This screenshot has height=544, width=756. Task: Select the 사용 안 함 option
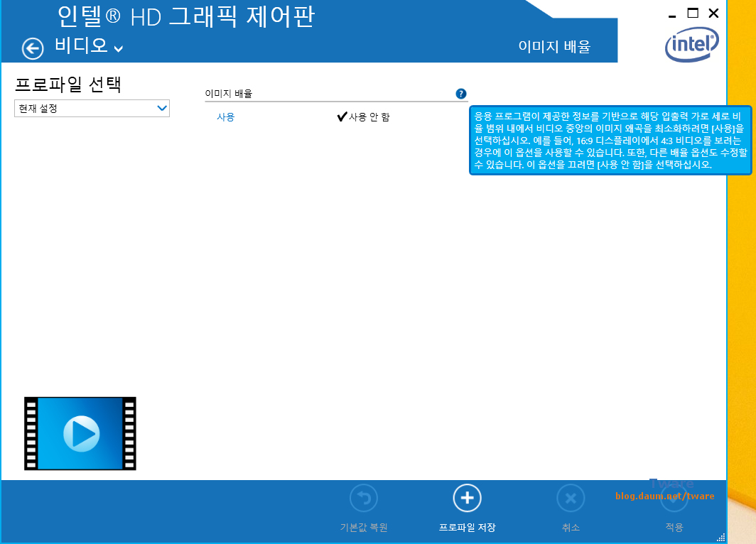click(364, 116)
